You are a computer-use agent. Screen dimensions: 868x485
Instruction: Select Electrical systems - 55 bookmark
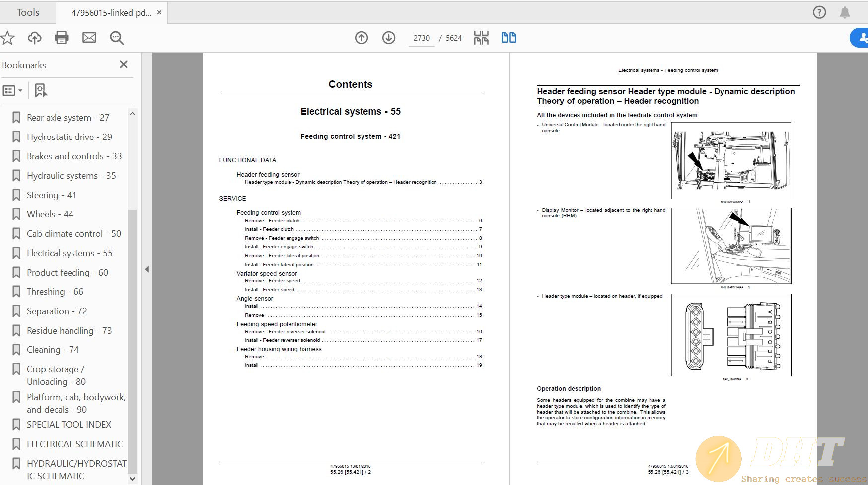coord(70,253)
